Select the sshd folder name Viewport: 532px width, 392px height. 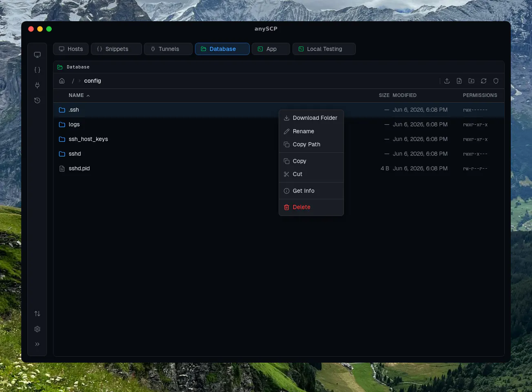(75, 154)
